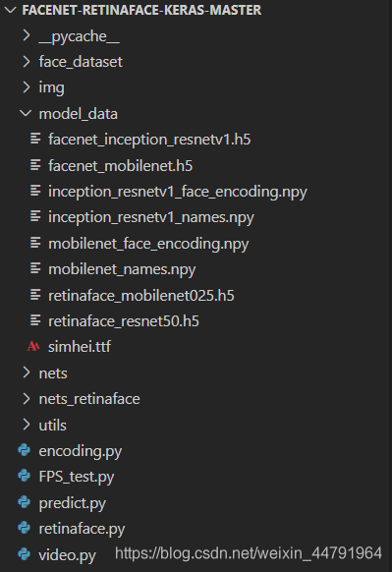Select the model_data folder name
The image size is (392, 572).
coord(79,114)
